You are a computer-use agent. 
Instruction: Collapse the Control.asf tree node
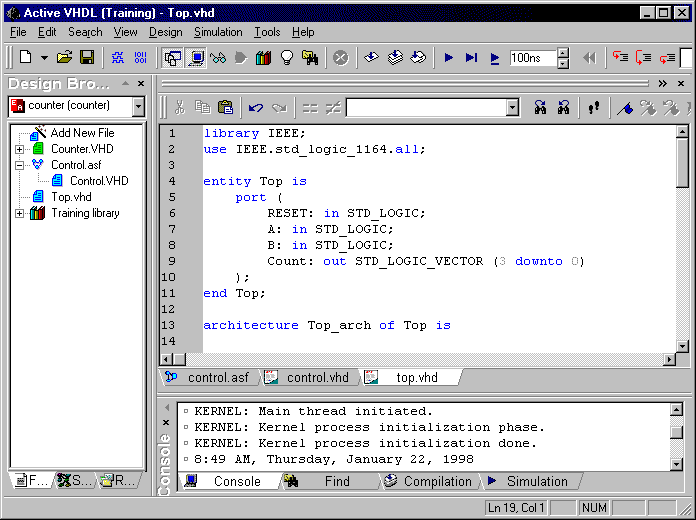click(20, 165)
